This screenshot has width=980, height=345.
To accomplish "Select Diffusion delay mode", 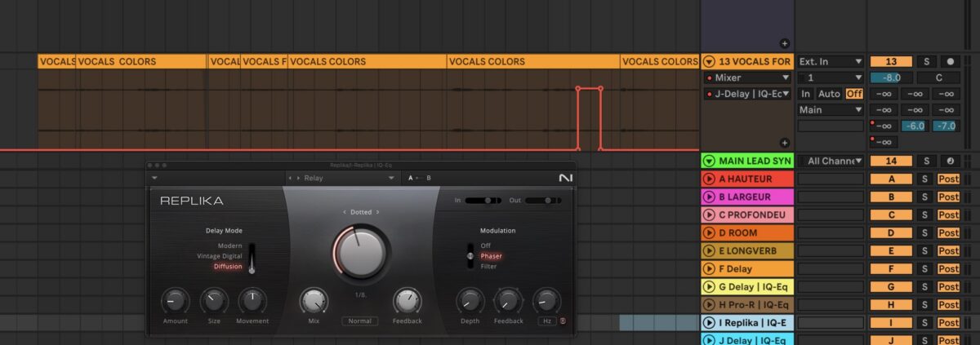I will [x=228, y=266].
